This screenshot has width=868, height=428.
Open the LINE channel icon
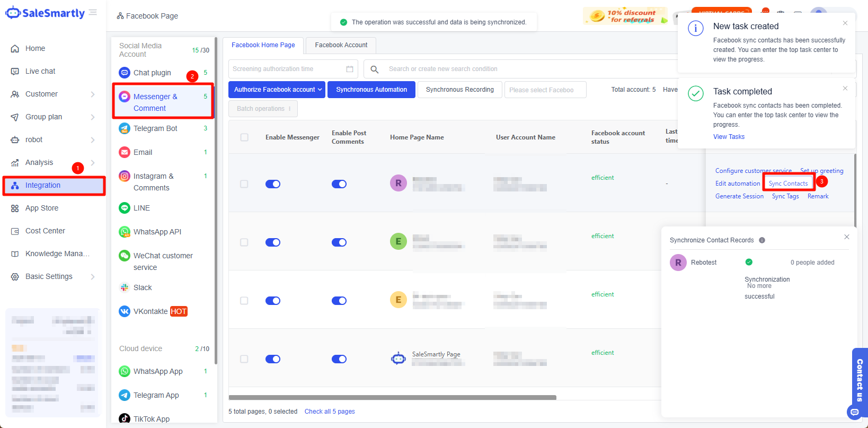click(x=125, y=208)
